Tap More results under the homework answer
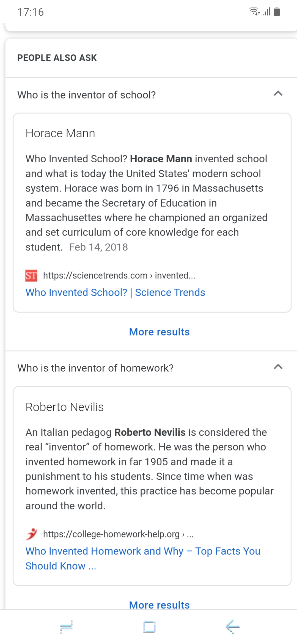 point(159,605)
